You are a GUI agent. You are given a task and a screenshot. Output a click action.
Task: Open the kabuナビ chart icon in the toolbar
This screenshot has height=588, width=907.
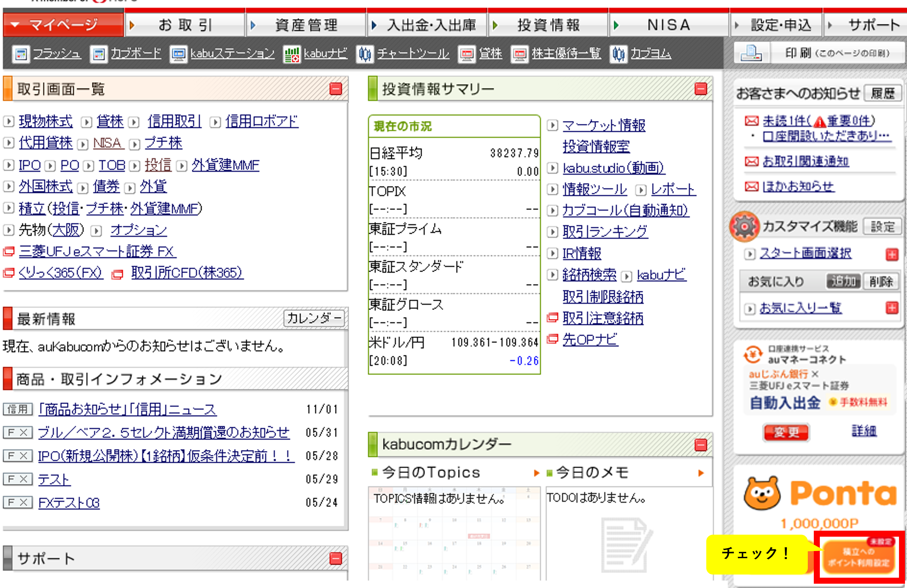point(292,54)
